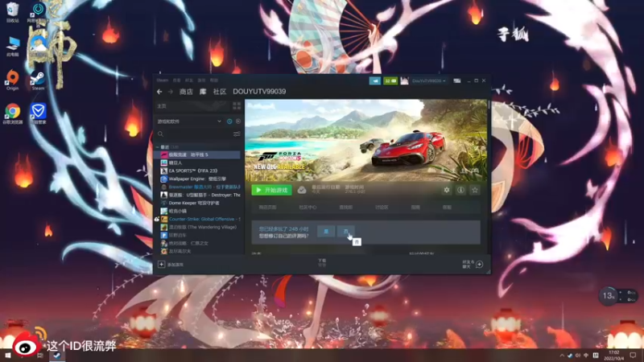Open the DouYuTV99039 account dropdown
This screenshot has height=362, width=644.
point(429,81)
